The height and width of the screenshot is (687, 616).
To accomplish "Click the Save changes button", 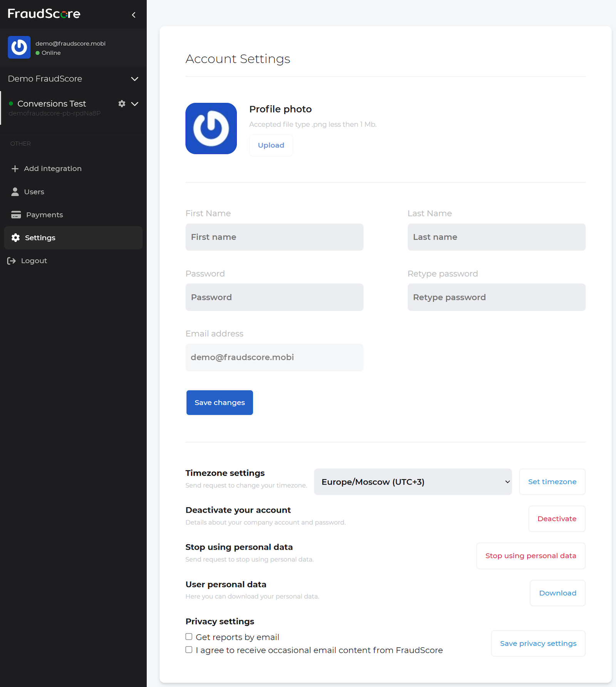I will pyautogui.click(x=219, y=403).
